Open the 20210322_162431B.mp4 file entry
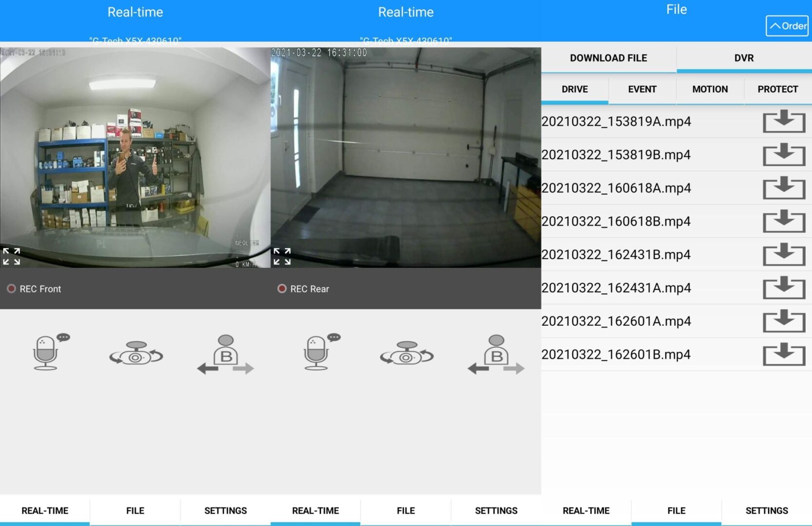The width and height of the screenshot is (812, 526). pyautogui.click(x=616, y=255)
